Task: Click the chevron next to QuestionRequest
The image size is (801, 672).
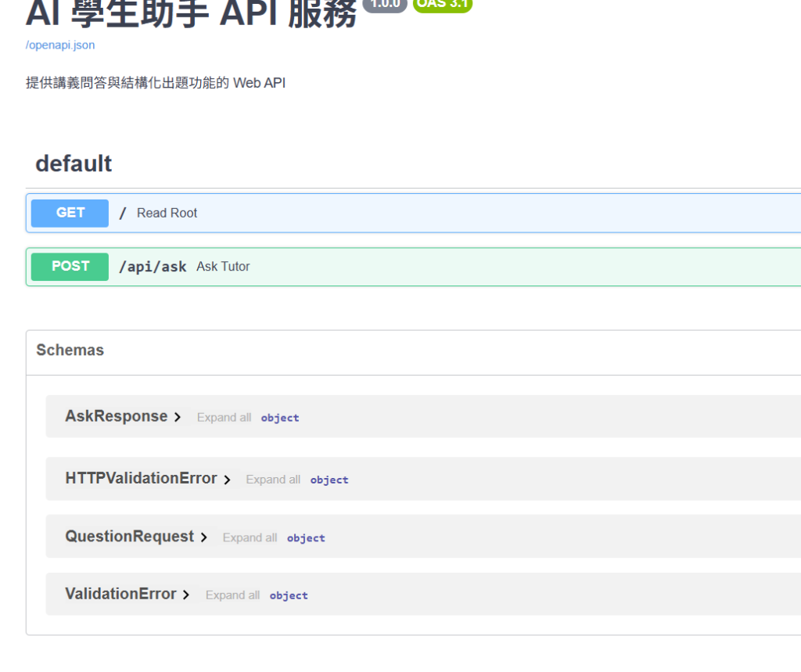Action: [x=203, y=537]
